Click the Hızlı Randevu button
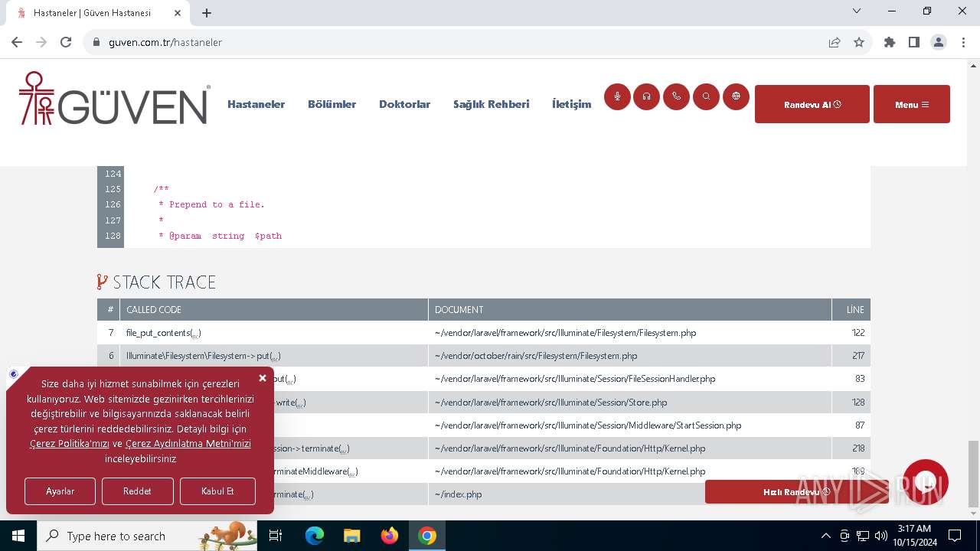This screenshot has width=980, height=551. (x=796, y=492)
